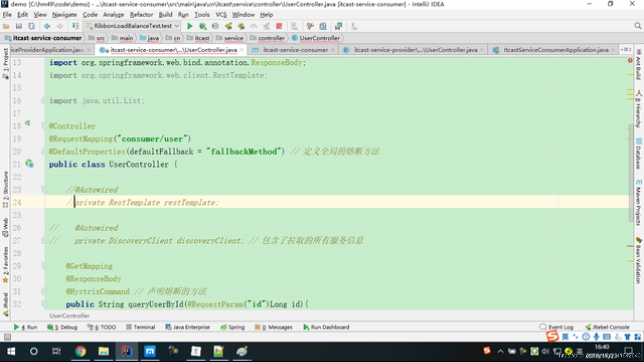Click the Spring bean gutter icon on line 21
The height and width of the screenshot is (362, 644).
pos(30,164)
